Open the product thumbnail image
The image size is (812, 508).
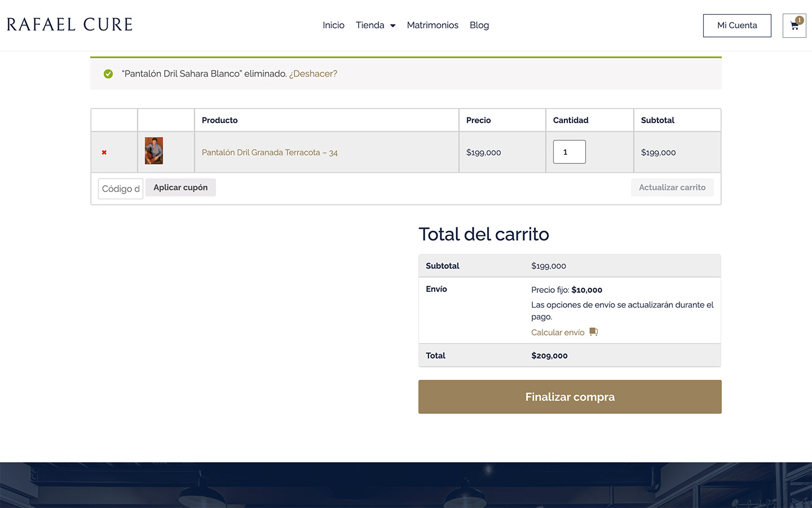154,151
